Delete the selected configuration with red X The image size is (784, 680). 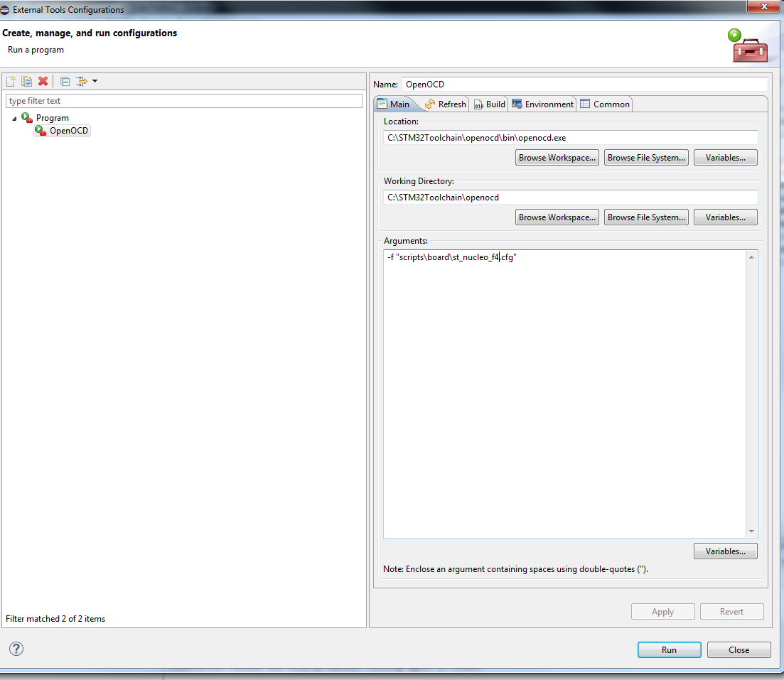43,82
